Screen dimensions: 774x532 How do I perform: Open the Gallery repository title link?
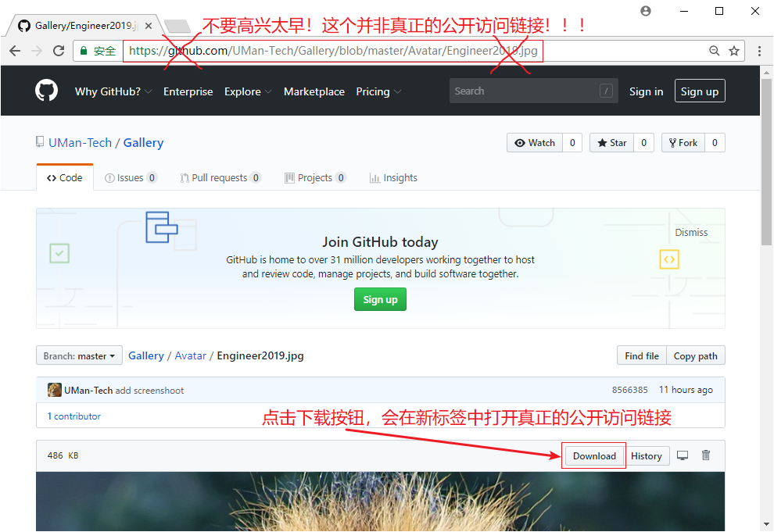[x=143, y=142]
